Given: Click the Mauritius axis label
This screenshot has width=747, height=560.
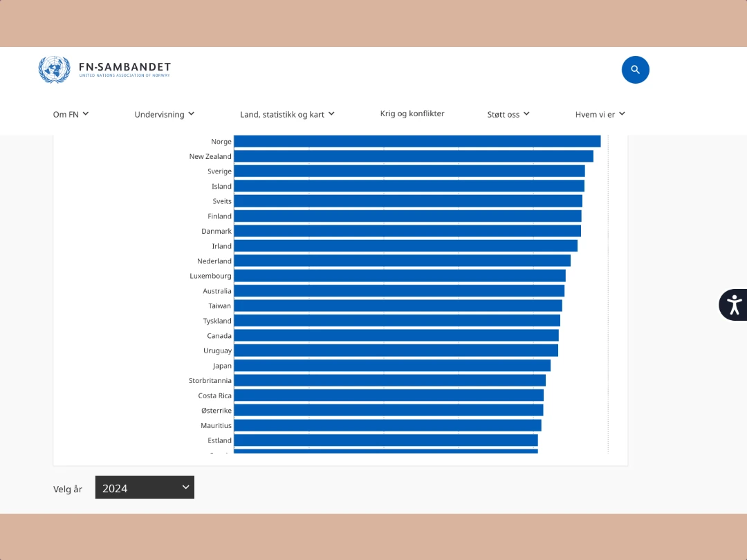Looking at the screenshot, I should (x=216, y=425).
